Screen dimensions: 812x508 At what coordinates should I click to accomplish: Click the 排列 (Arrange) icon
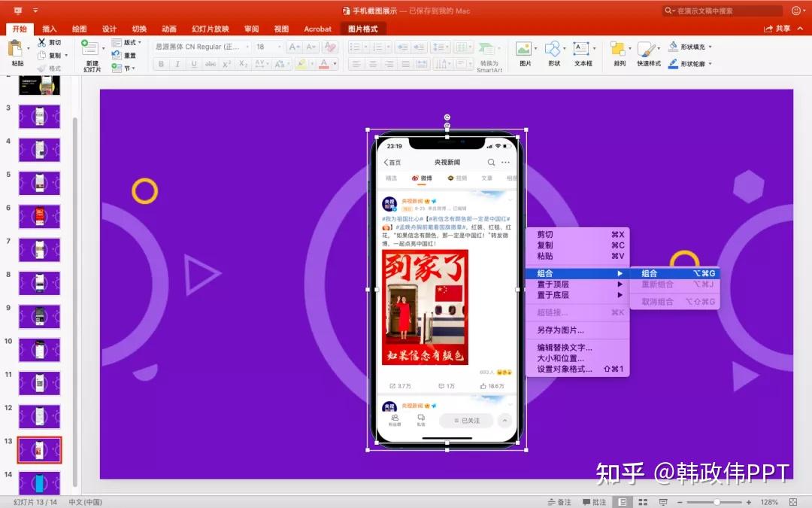[x=617, y=47]
